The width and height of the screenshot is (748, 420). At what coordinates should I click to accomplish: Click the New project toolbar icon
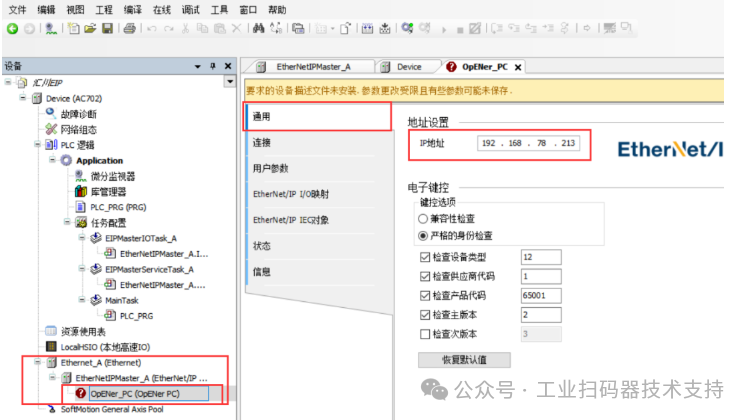click(73, 29)
